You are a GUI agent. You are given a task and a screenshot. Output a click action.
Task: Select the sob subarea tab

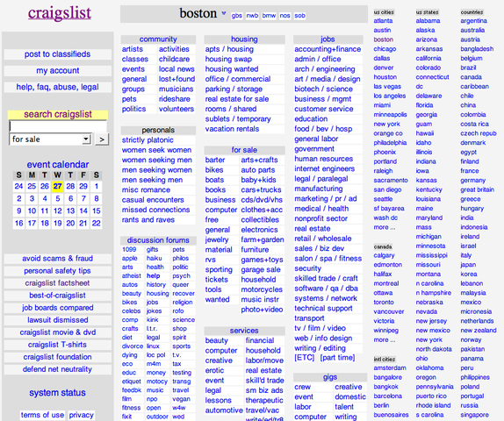(x=300, y=16)
